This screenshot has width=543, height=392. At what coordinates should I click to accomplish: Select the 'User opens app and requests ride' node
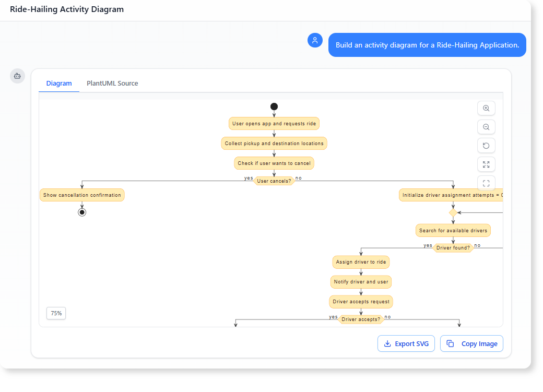coord(274,123)
